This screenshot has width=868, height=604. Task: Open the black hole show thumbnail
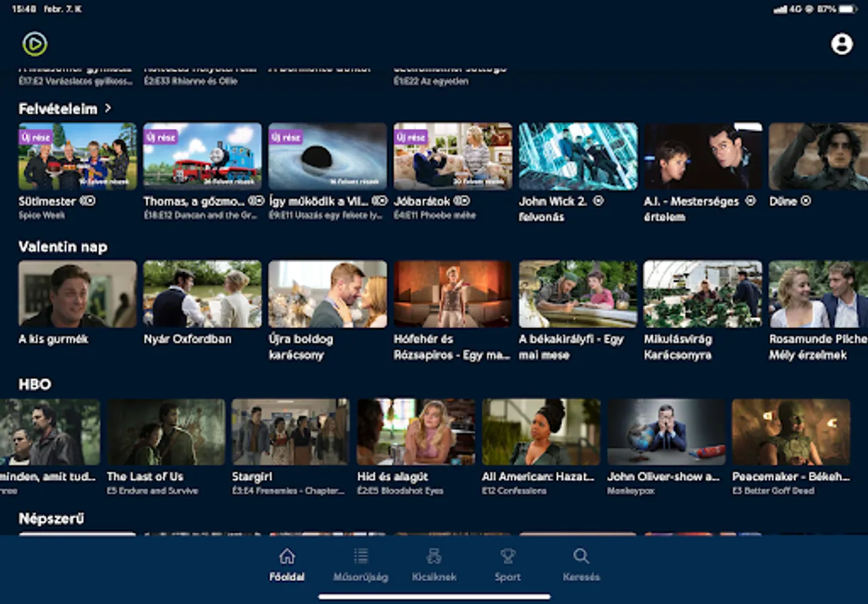327,156
